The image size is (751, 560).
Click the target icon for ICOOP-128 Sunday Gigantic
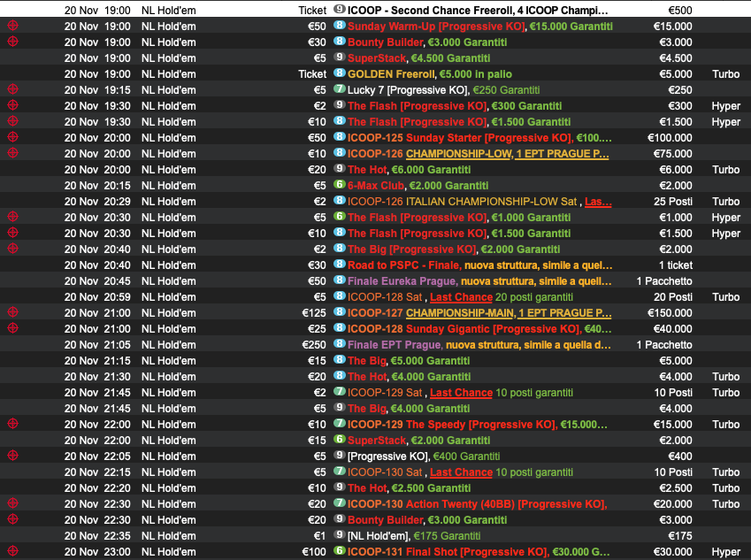[x=13, y=328]
